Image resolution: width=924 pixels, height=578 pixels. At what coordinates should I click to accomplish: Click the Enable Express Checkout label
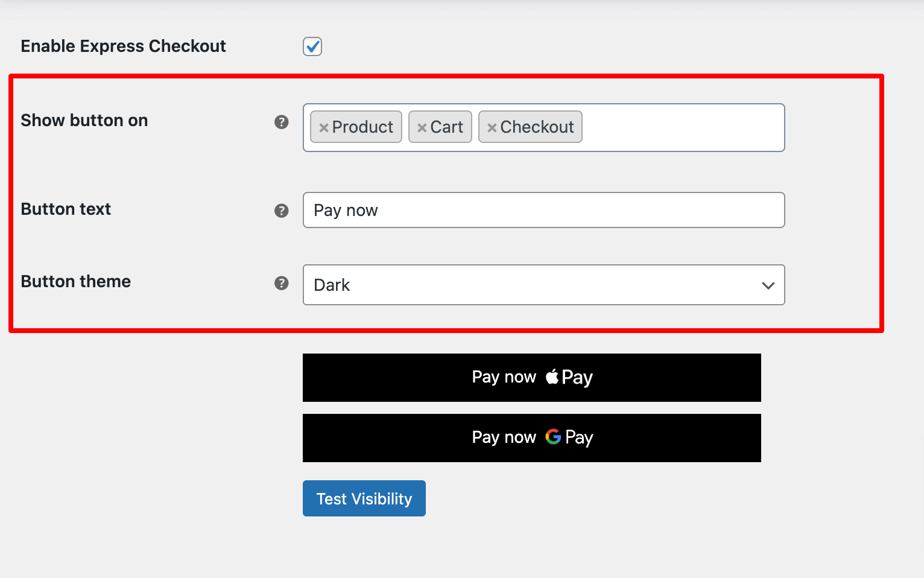[x=123, y=46]
